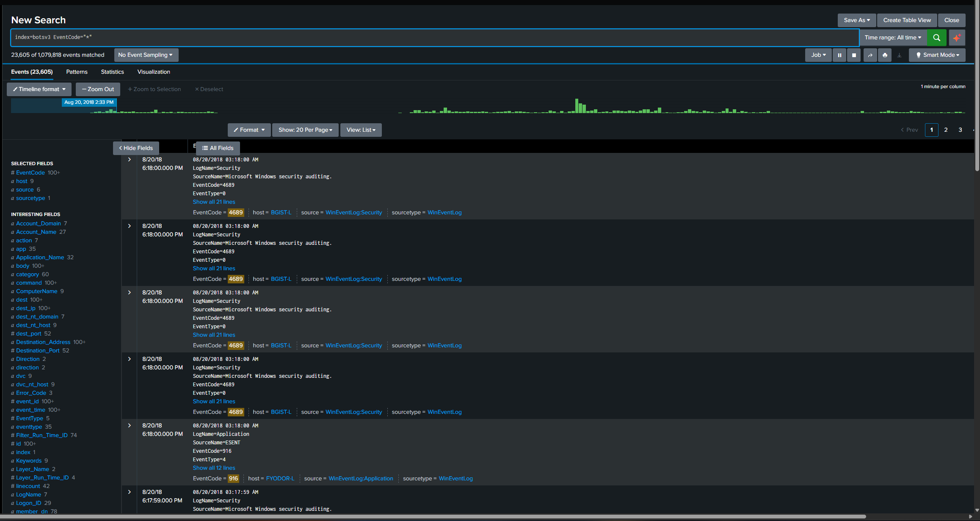Expand the EventCode 916 event row
The height and width of the screenshot is (521, 980).
pos(130,426)
